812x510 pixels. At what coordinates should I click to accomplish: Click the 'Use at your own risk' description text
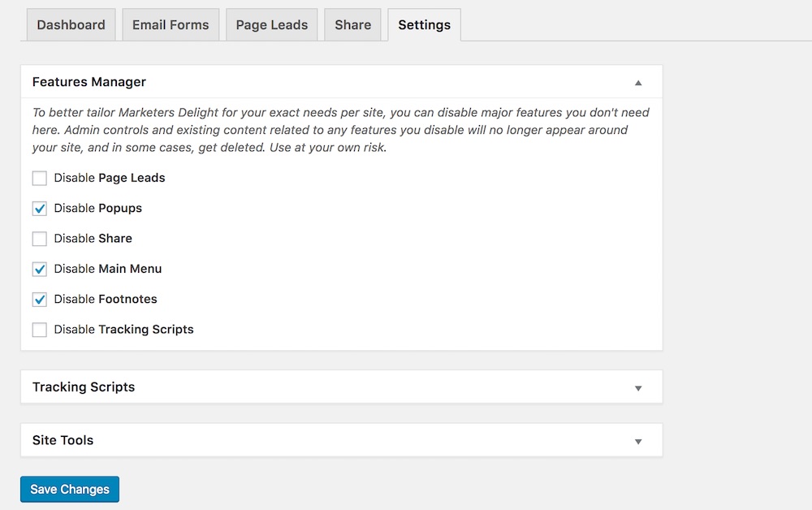point(328,148)
